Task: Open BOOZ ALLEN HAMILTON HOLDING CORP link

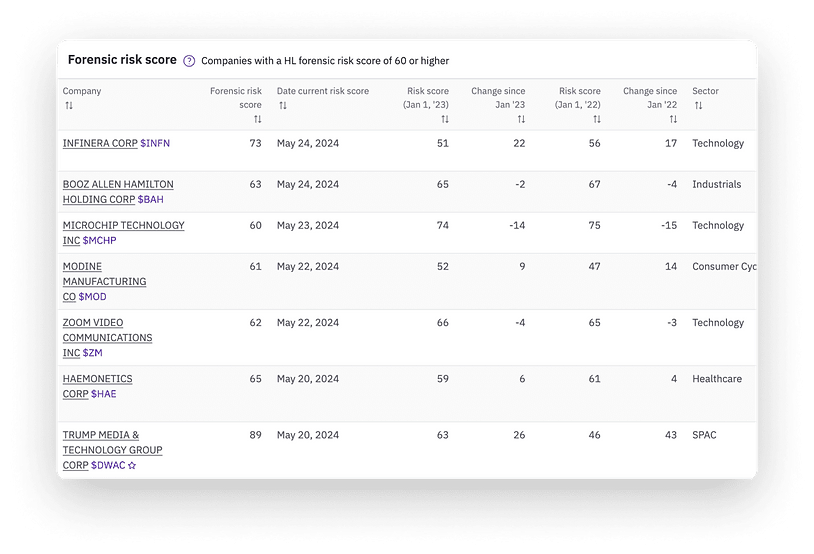Action: coord(117,185)
